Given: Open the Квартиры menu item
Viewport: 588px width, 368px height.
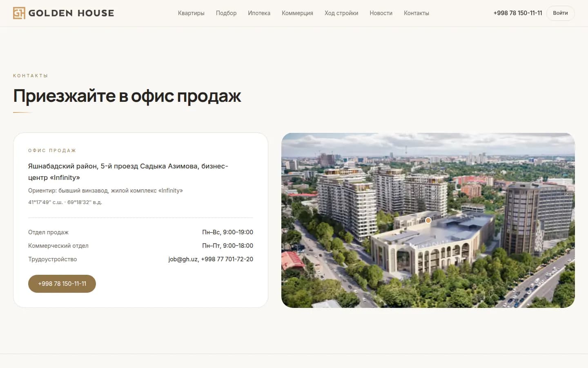Looking at the screenshot, I should (191, 13).
